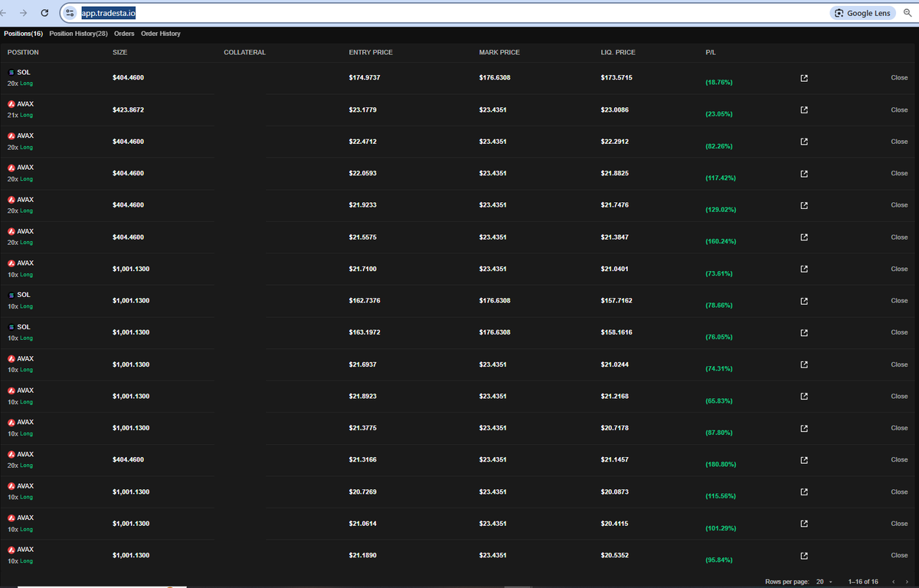
Task: Click the (180.80%) P/L value
Action: click(721, 465)
